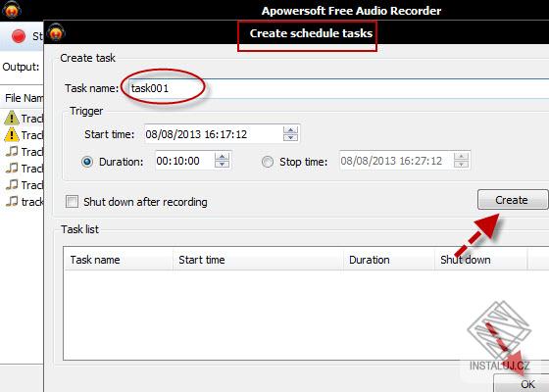Select first music-note track in file list
The height and width of the screenshot is (392, 549).
coord(24,152)
